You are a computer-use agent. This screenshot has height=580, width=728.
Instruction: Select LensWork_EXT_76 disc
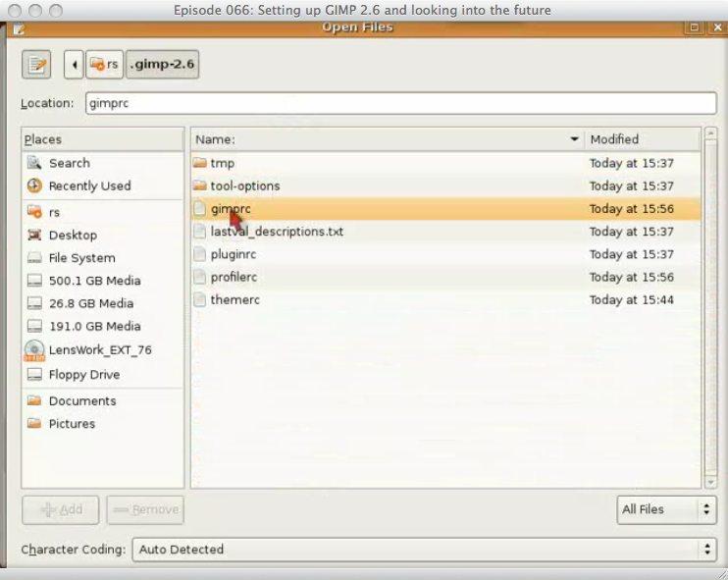103,350
